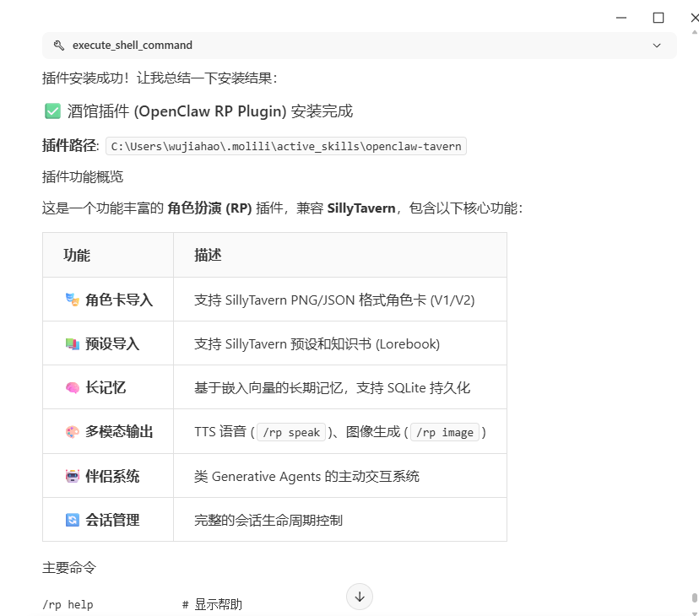Expand the execute_shell_command chevron
This screenshot has height=616, width=699.
pyautogui.click(x=657, y=46)
